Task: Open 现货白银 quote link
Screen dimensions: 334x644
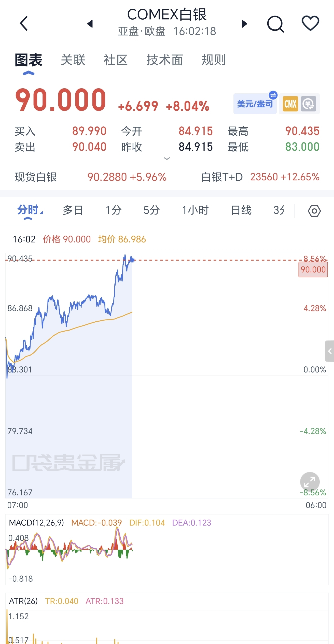Action: point(90,177)
